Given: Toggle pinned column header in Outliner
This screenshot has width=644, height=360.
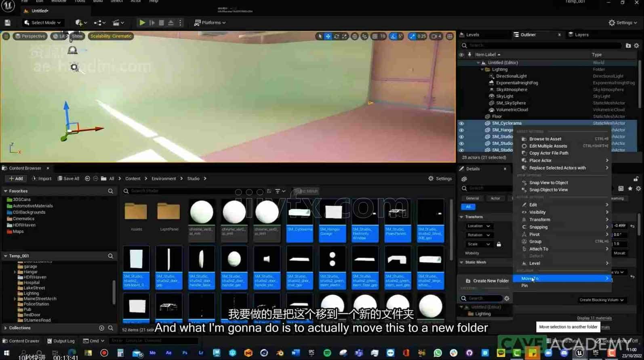Looking at the screenshot, I should pyautogui.click(x=469, y=55).
